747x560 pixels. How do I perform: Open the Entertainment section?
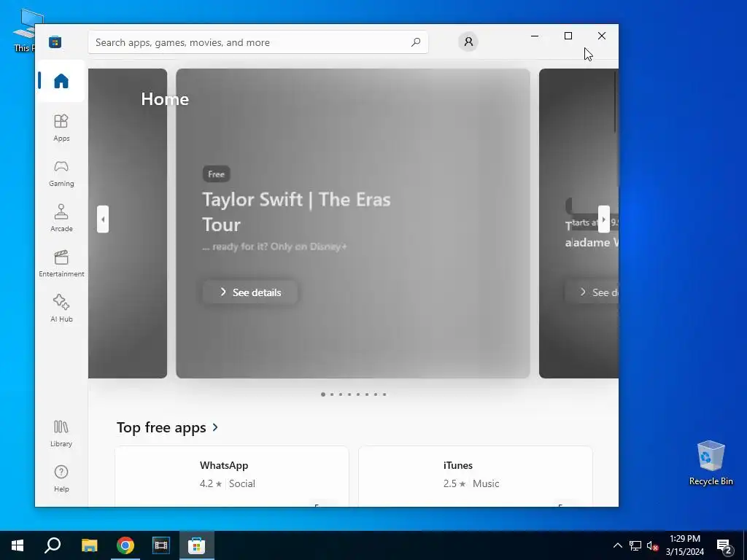click(61, 264)
